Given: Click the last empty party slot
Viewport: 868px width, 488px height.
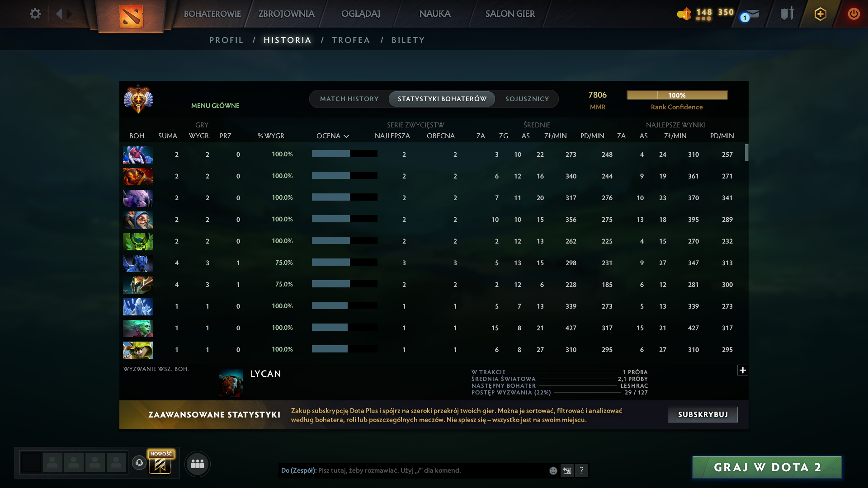Looking at the screenshot, I should click(116, 463).
